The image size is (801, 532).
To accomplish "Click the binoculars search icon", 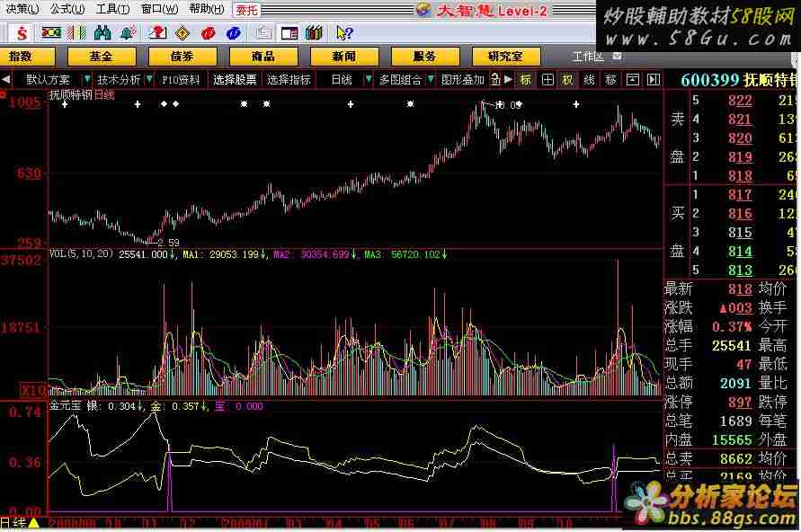I will [102, 33].
